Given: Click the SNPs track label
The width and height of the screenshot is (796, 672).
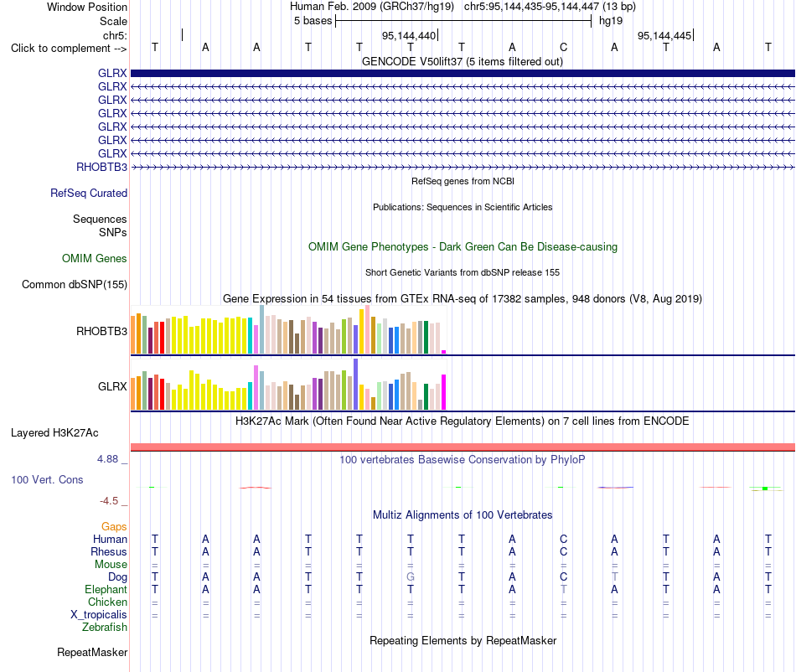Looking at the screenshot, I should (113, 232).
